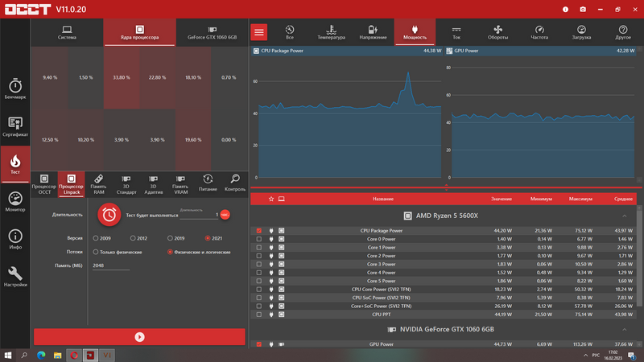
Task: Show Частота sensors category
Action: 539,32
